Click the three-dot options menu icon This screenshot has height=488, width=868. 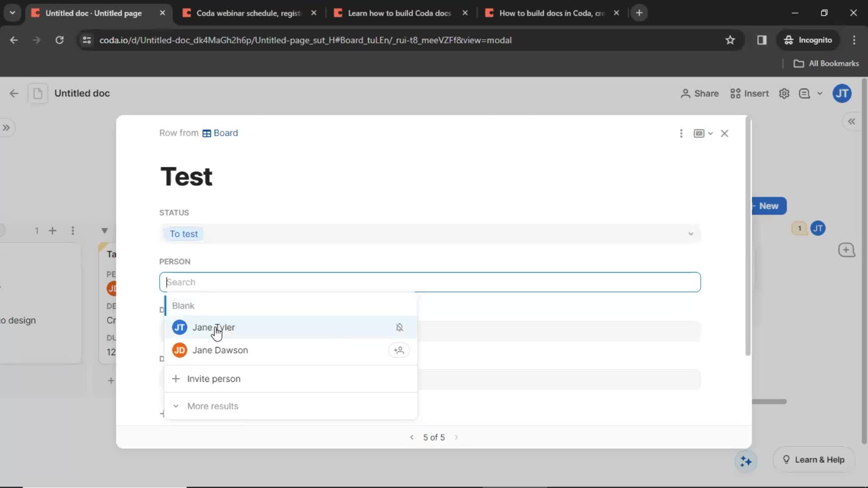pos(681,133)
